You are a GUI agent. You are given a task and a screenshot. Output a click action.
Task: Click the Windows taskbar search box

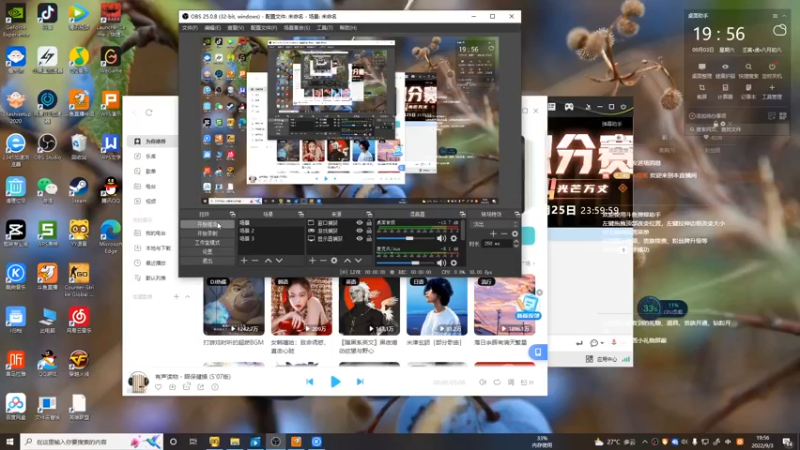[x=92, y=442]
